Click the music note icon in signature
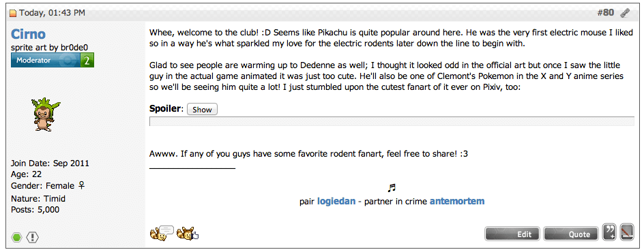Screen dimensions: 644x250 (392, 188)
